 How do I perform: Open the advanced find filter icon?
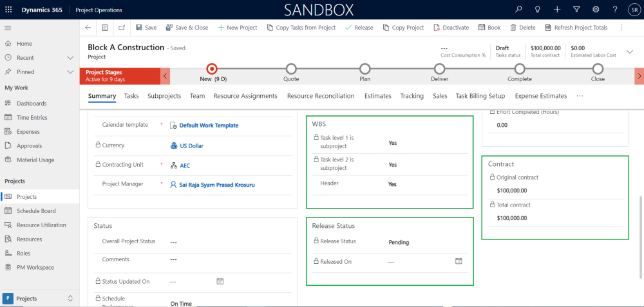click(576, 10)
